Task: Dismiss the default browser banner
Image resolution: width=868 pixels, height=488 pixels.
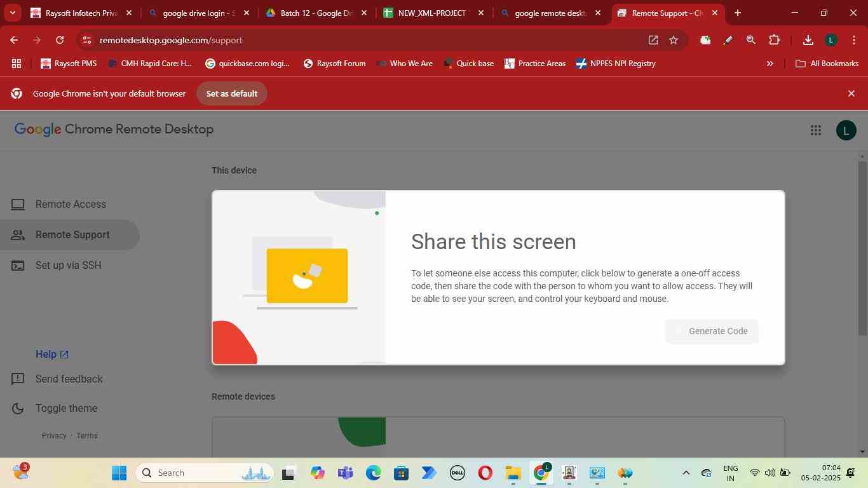Action: click(x=851, y=93)
